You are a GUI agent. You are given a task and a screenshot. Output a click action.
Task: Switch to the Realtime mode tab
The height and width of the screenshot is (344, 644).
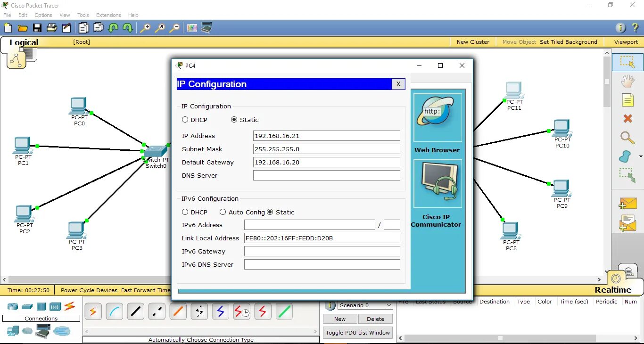click(612, 289)
